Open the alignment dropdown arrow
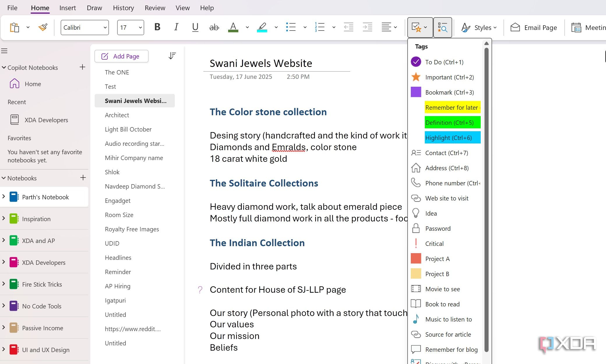This screenshot has height=364, width=606. click(x=395, y=28)
